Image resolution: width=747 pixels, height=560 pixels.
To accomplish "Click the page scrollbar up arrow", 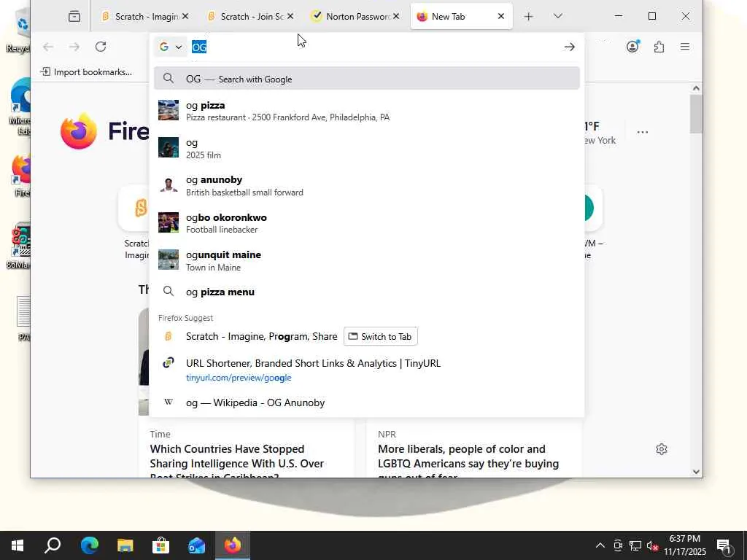I will pos(696,88).
